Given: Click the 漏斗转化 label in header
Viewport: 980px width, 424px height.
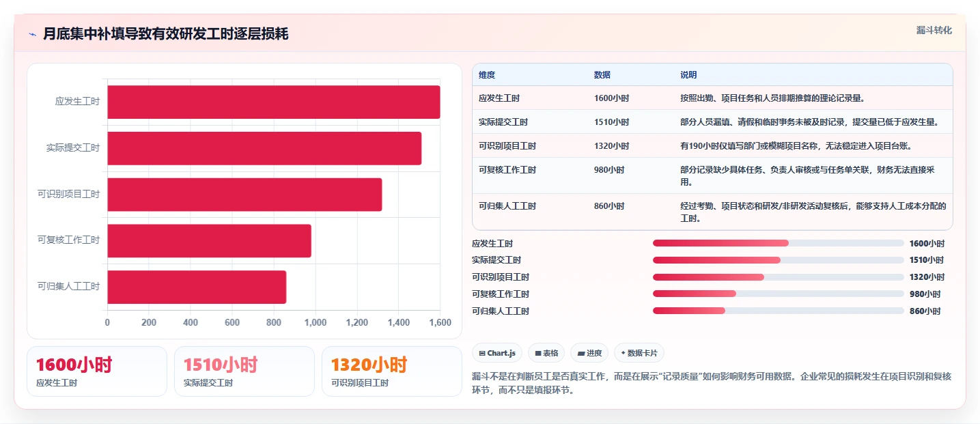Looking at the screenshot, I should 934,30.
